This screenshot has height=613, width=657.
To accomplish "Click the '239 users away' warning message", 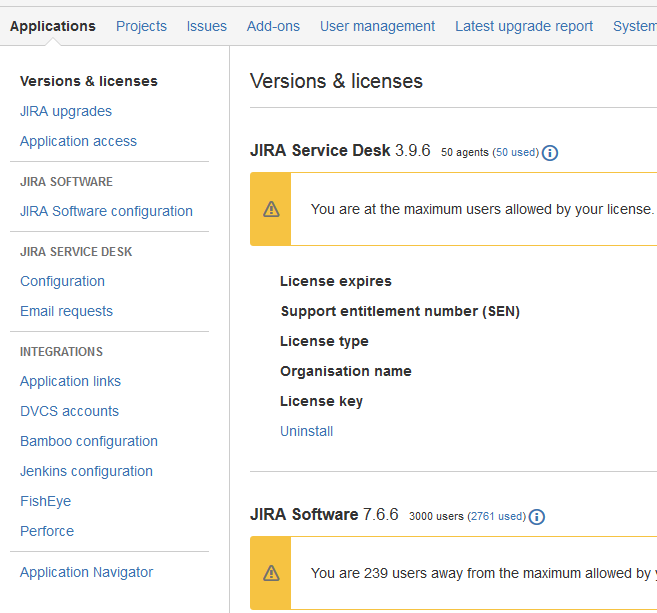I will 484,573.
